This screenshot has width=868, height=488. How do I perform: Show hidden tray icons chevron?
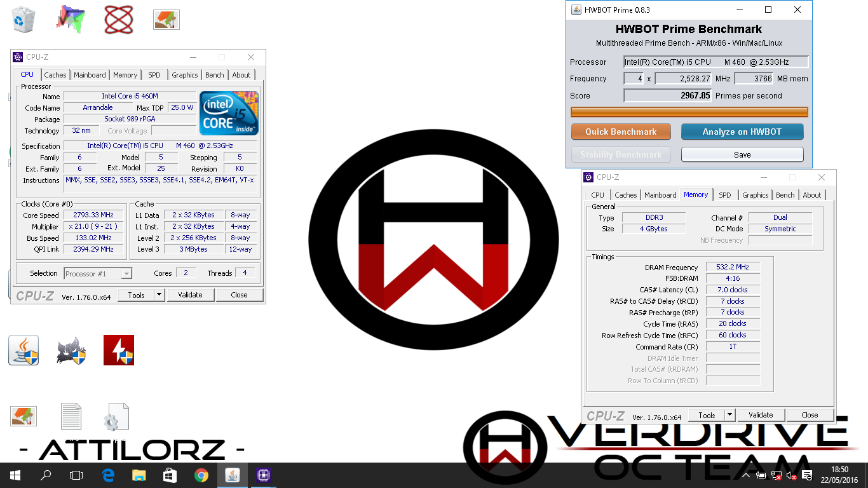[x=747, y=475]
